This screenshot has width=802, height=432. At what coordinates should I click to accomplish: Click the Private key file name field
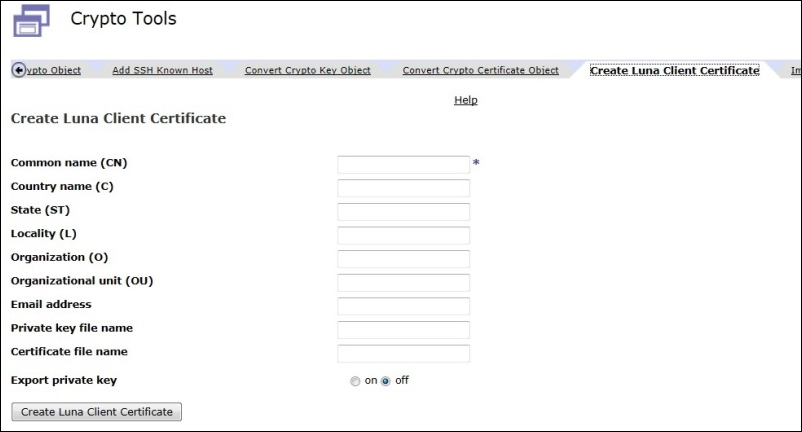403,330
